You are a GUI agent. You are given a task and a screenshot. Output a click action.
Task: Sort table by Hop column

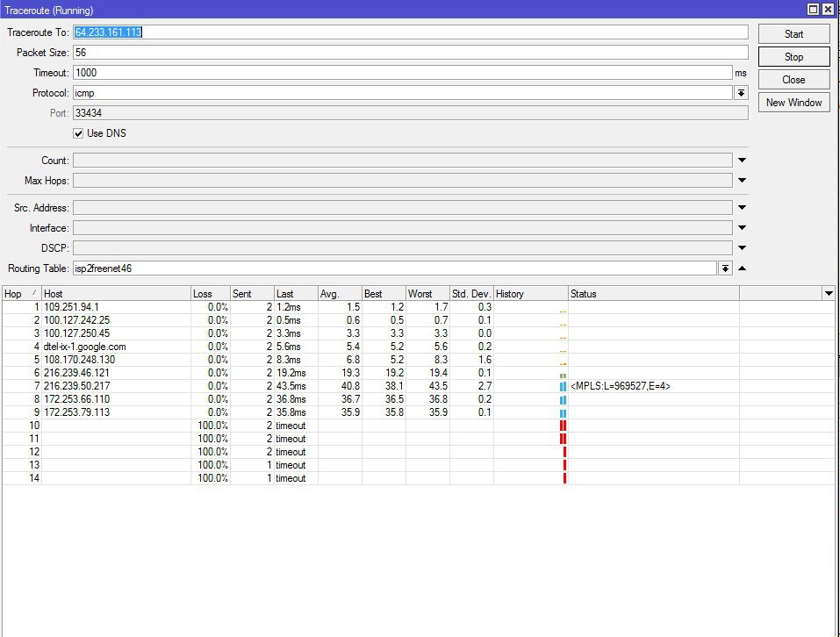[x=21, y=293]
